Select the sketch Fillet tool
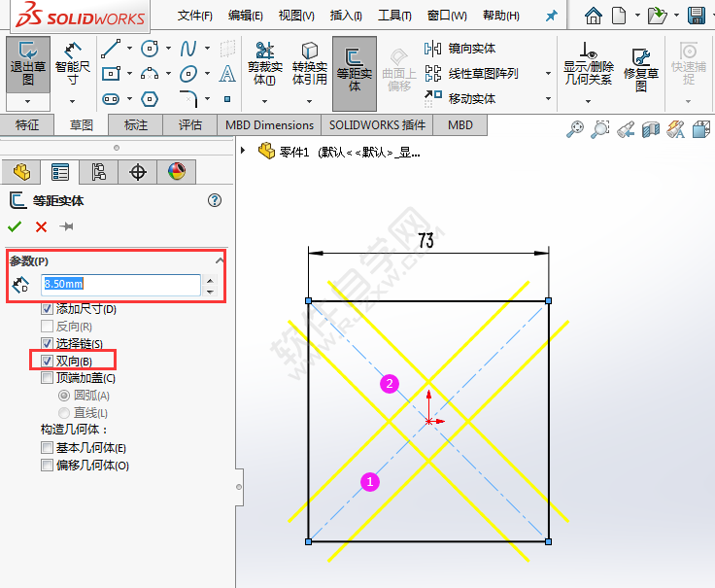Screen dimensions: 715x588 pos(189,98)
